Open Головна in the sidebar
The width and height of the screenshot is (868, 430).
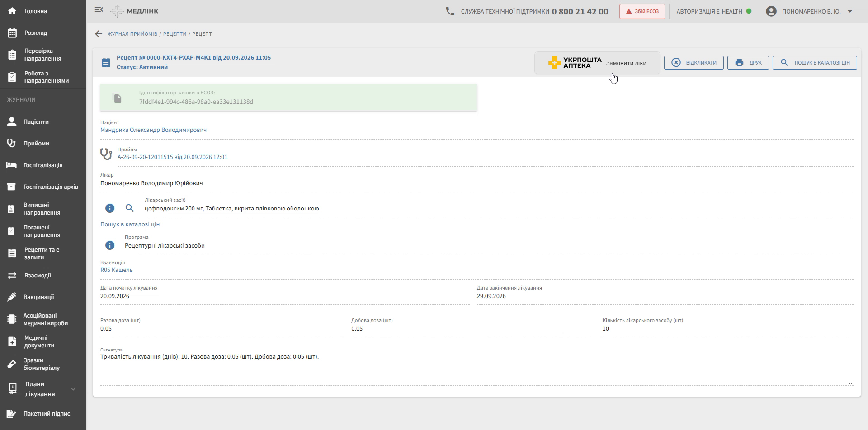click(43, 11)
